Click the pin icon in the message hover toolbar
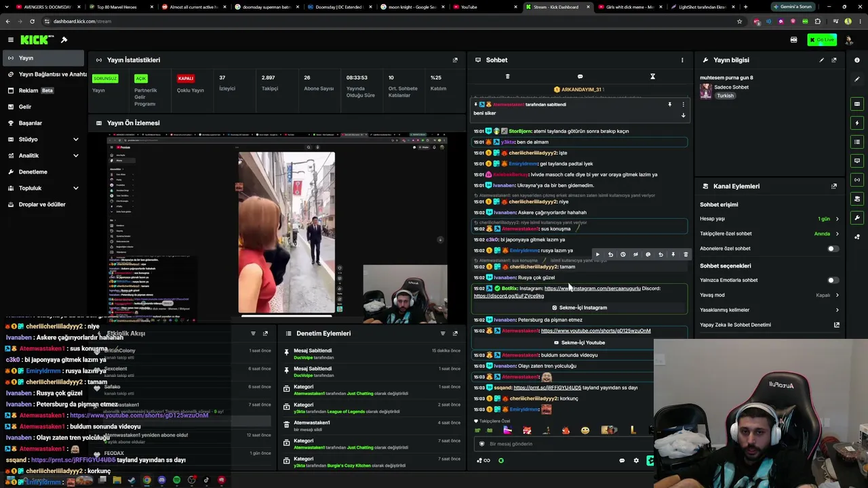Viewport: 868px width, 488px height. pos(673,255)
